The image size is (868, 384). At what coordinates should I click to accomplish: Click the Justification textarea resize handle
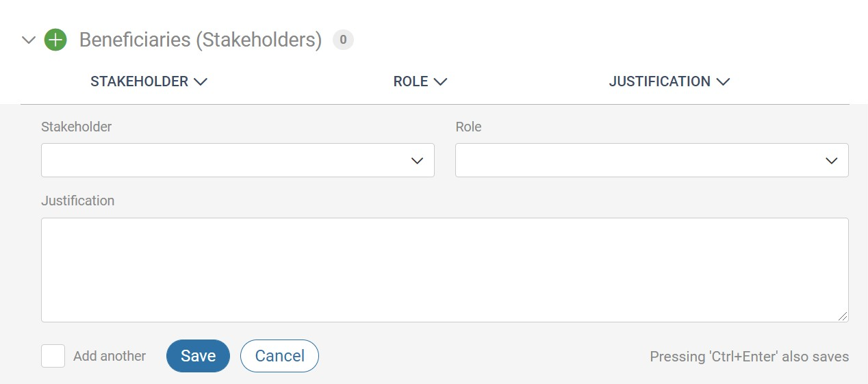pos(843,316)
